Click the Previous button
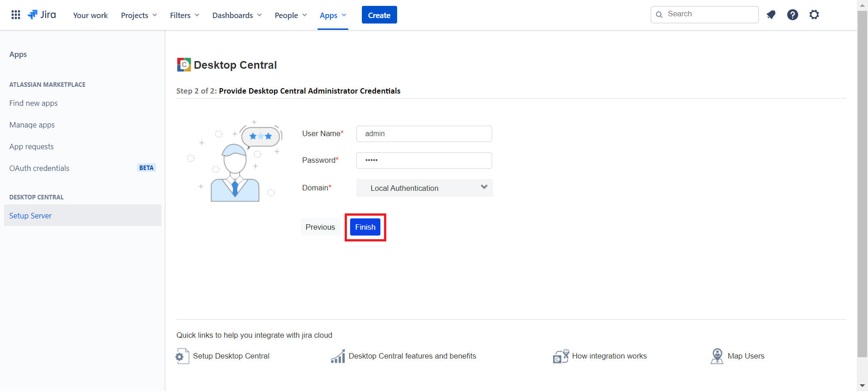868x392 pixels. tap(320, 227)
